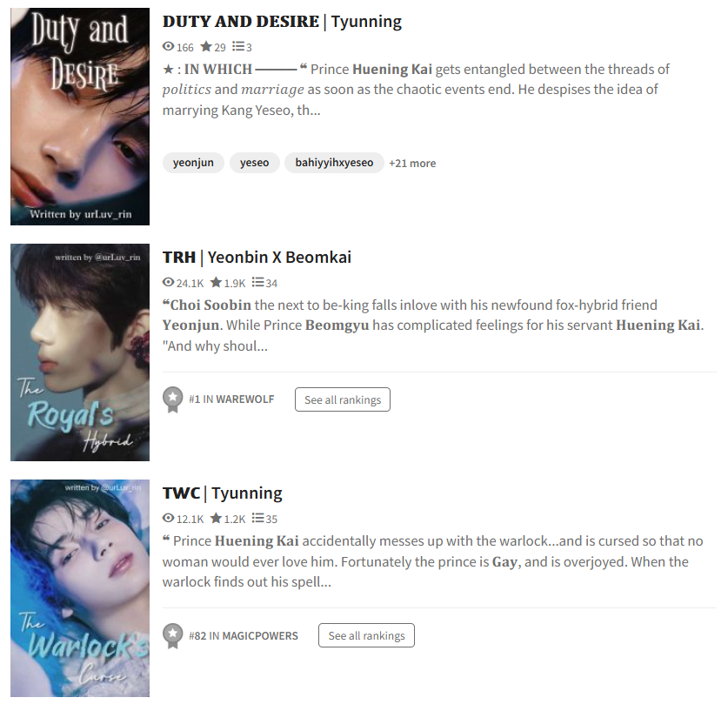The width and height of the screenshot is (728, 711).
Task: Click the eye icon beside 12.1K reads
Action: tap(168, 519)
